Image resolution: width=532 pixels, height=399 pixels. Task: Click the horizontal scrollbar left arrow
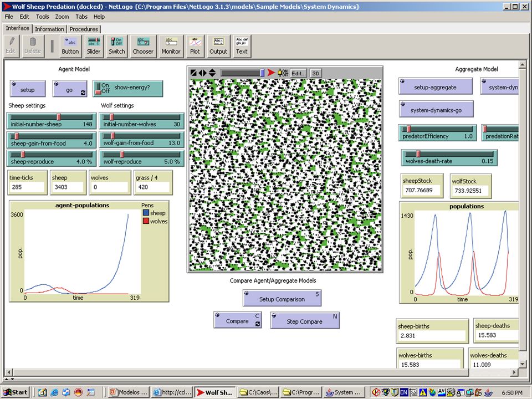(x=9, y=372)
